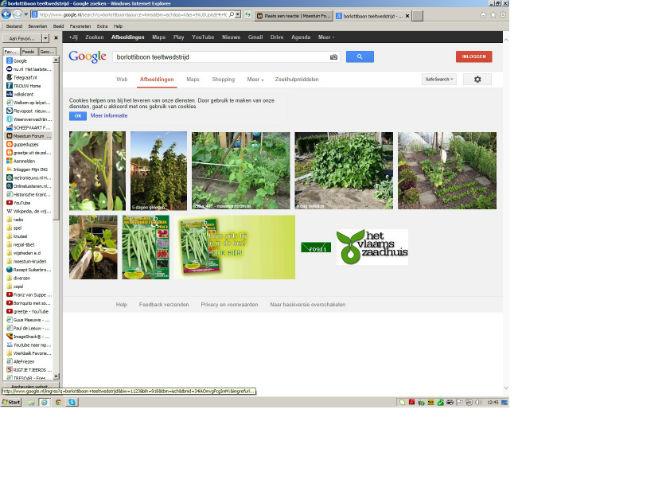Image resolution: width=650 pixels, height=487 pixels.
Task: Open the Bewerken menu
Action: 37,26
